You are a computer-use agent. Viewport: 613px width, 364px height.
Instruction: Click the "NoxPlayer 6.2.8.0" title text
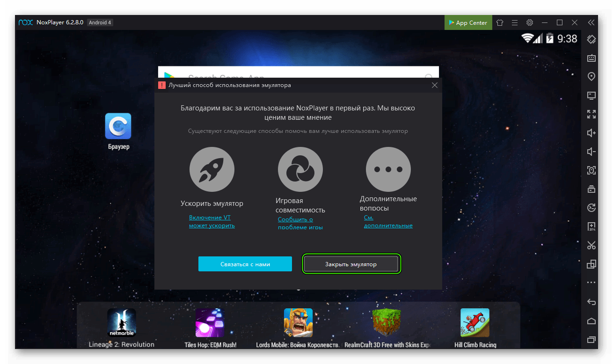coord(59,22)
